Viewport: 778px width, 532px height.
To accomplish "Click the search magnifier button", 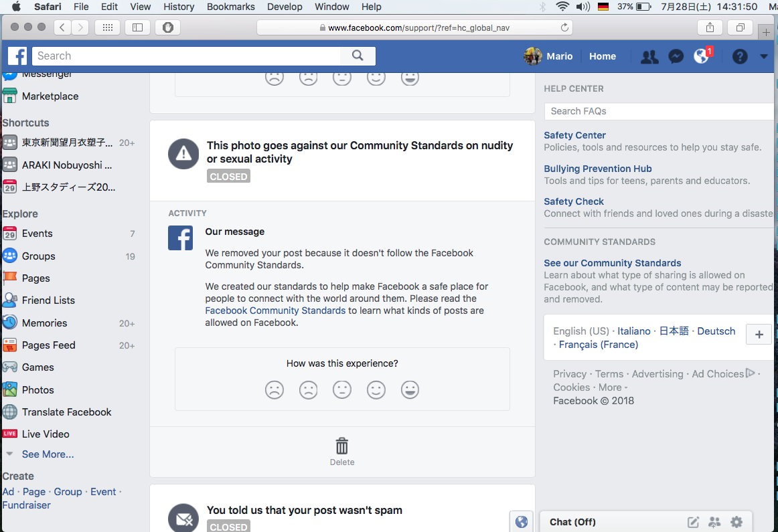I will 358,56.
